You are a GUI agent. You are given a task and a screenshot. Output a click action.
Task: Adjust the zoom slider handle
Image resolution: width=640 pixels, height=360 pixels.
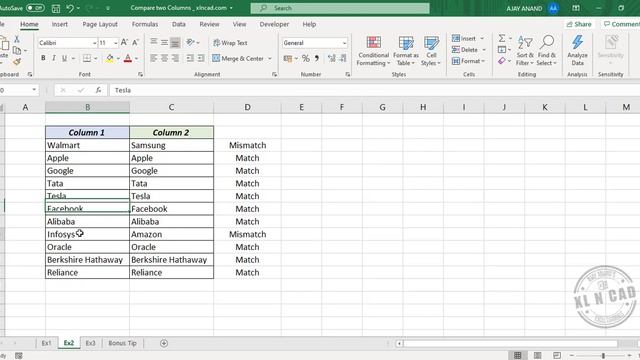pyautogui.click(x=603, y=356)
